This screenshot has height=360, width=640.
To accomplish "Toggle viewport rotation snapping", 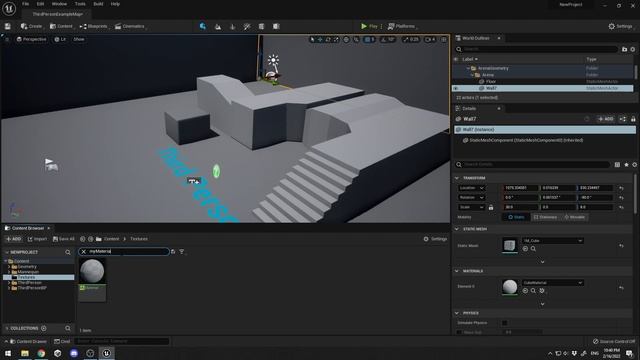I will point(383,40).
